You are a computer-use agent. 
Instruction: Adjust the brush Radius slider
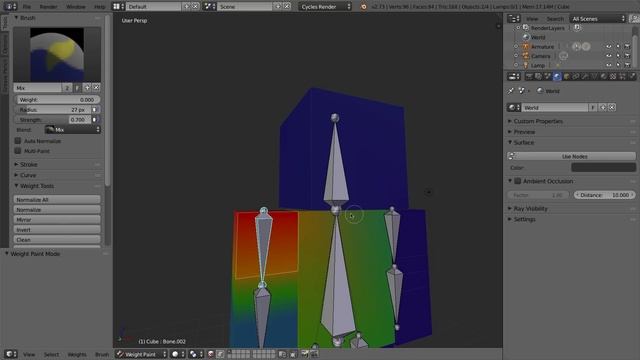(53, 110)
